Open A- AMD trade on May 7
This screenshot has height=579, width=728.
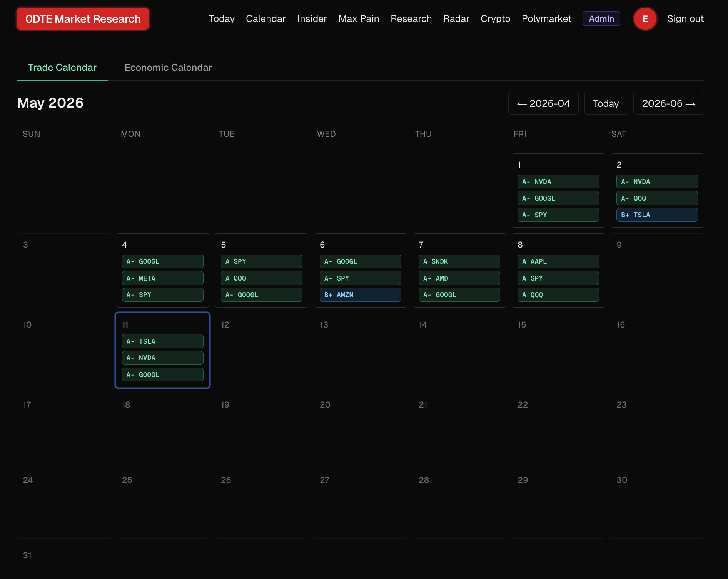[x=459, y=278]
